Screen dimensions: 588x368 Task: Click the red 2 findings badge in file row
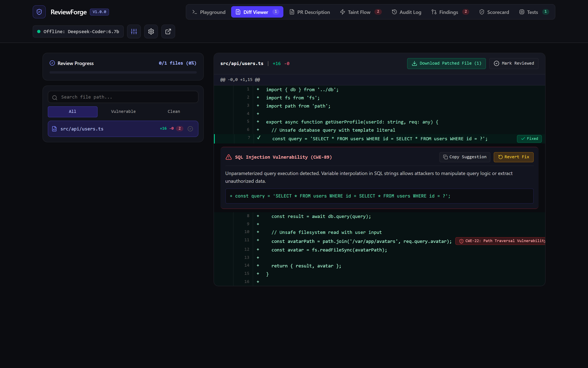coord(179,129)
